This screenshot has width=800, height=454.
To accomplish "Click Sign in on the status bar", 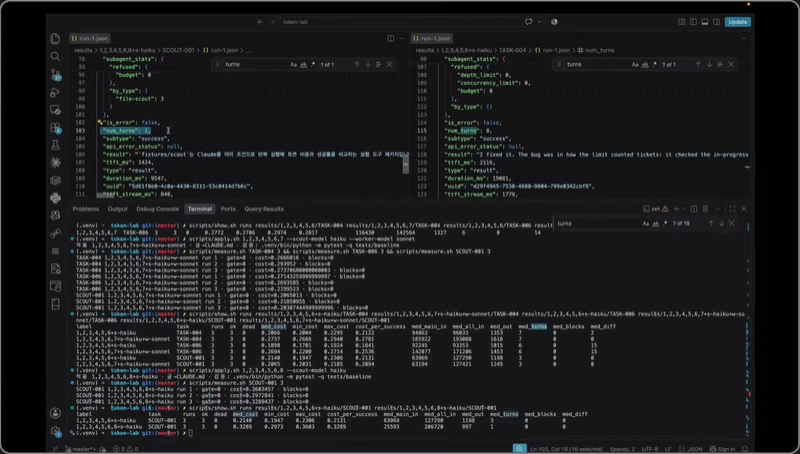I will (x=723, y=449).
